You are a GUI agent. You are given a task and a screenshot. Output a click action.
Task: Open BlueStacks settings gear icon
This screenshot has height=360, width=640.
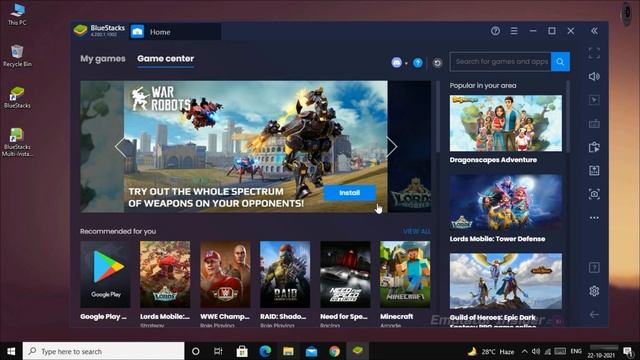coord(594,291)
